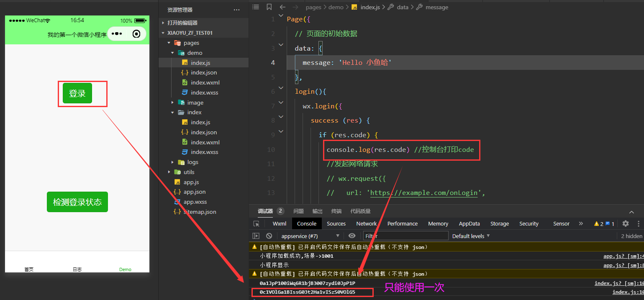Collapse the debugger panel with chevron
Screen dimensions: 644x300
tap(631, 212)
